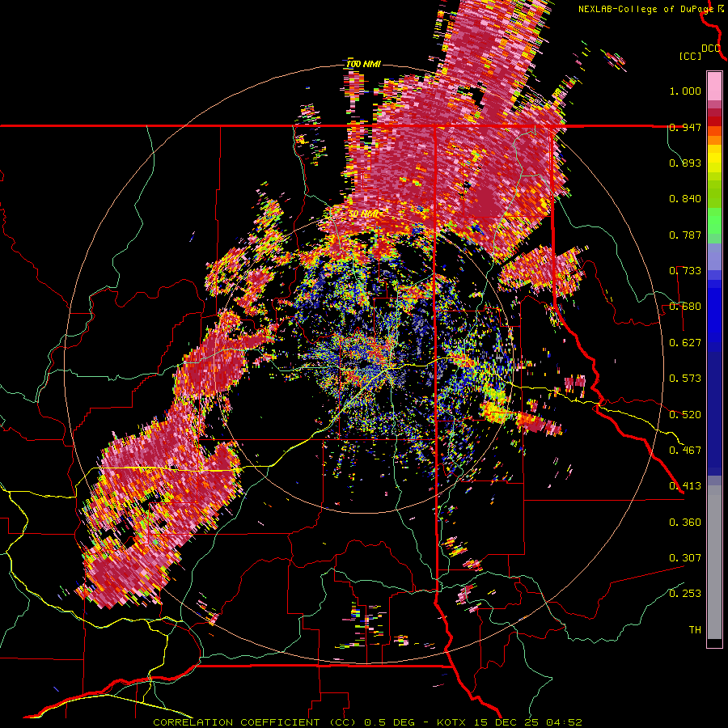Select the large gray band in color bar

714,562
